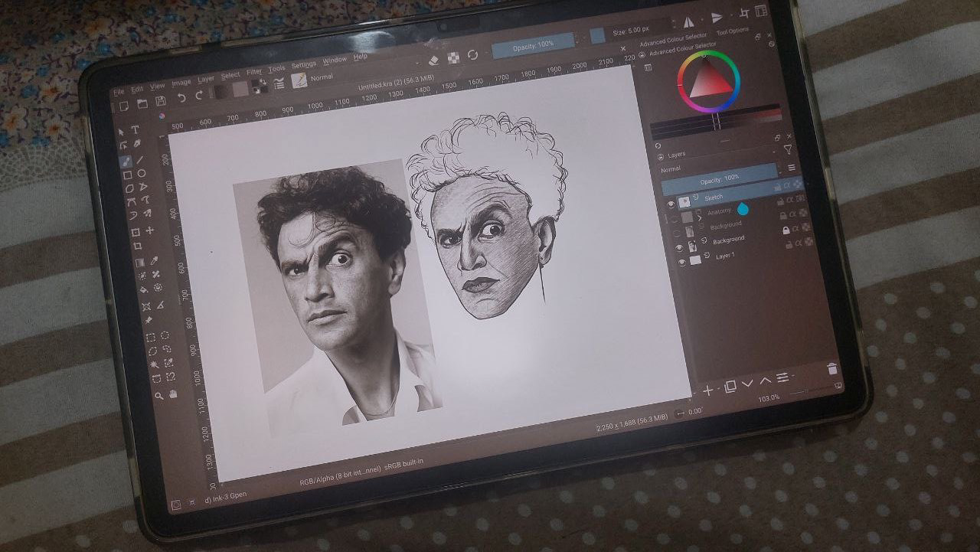Save document with floppy disk icon

pos(161,101)
